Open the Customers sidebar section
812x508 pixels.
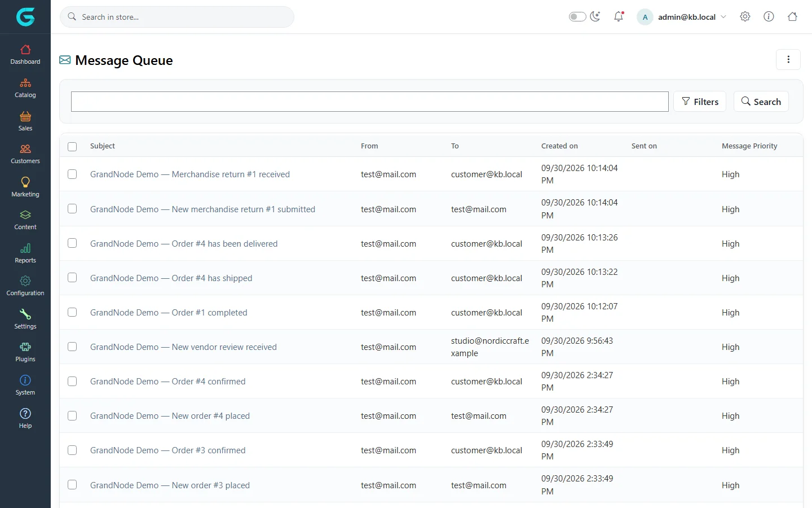point(25,154)
